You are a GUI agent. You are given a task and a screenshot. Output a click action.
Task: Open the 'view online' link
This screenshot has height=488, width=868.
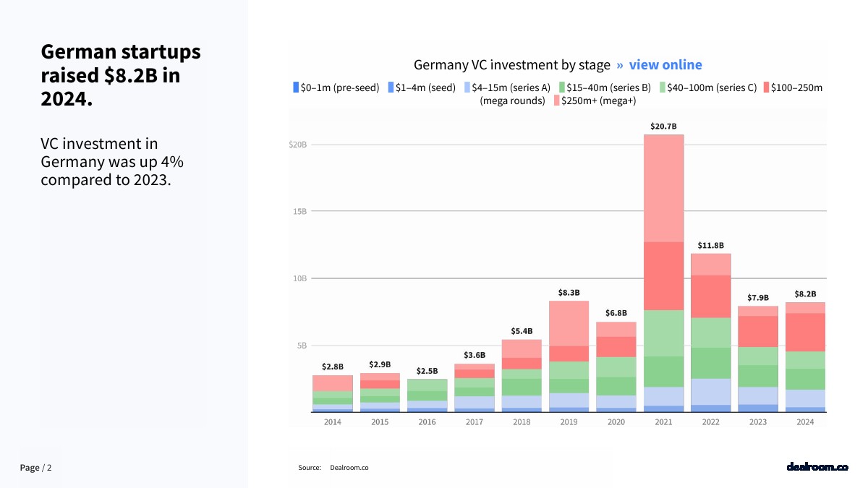(665, 65)
